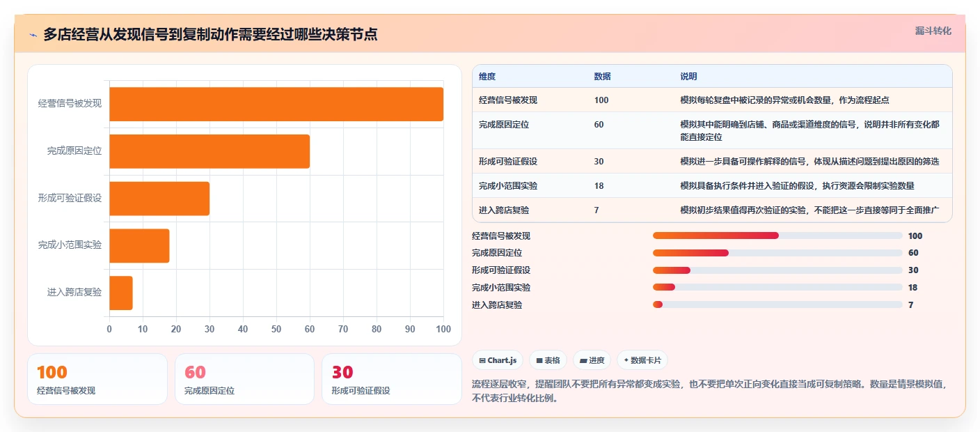Click description starting 模拟初步结果值得再次验证
Viewport: 980px width, 432px height.
click(809, 210)
